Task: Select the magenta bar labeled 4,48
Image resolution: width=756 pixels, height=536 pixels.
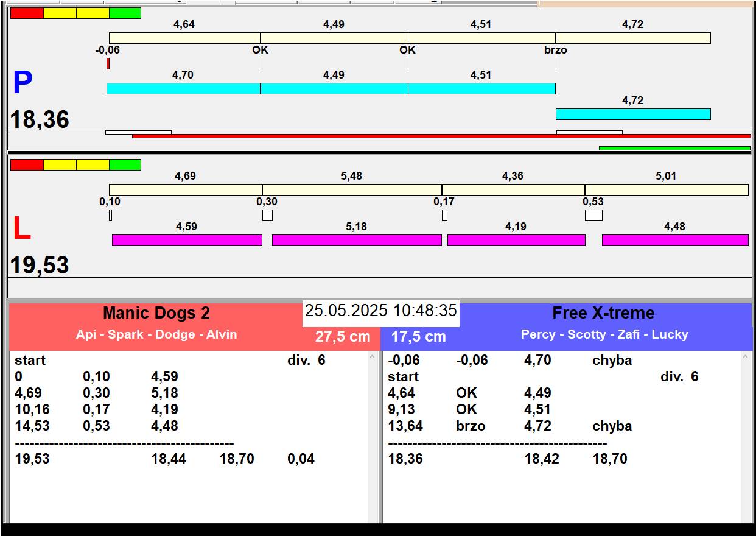Action: (x=675, y=240)
